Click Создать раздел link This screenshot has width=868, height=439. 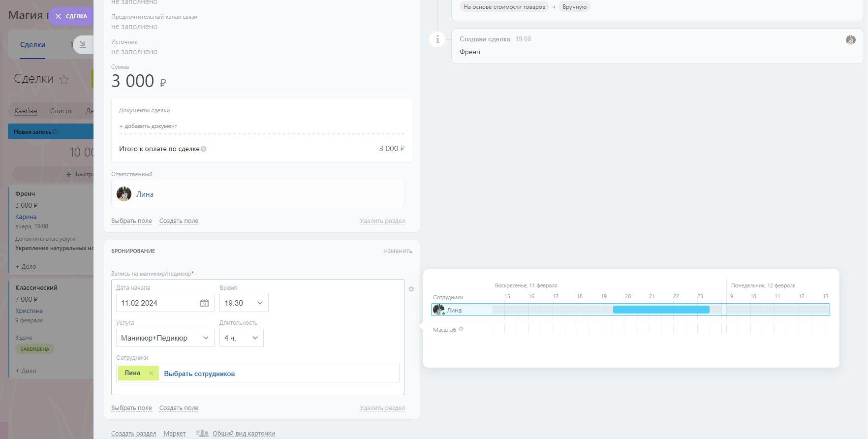tap(133, 434)
